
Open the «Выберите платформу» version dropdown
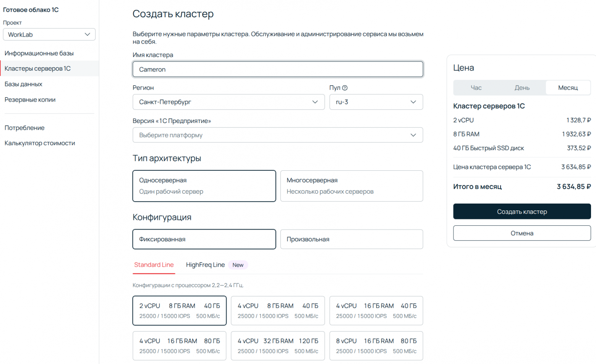click(x=277, y=135)
